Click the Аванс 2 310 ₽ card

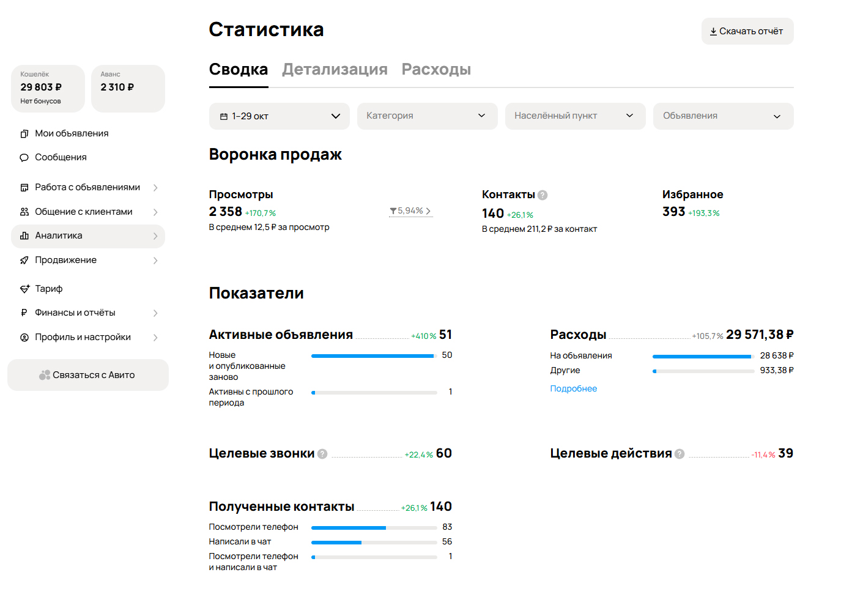[128, 89]
